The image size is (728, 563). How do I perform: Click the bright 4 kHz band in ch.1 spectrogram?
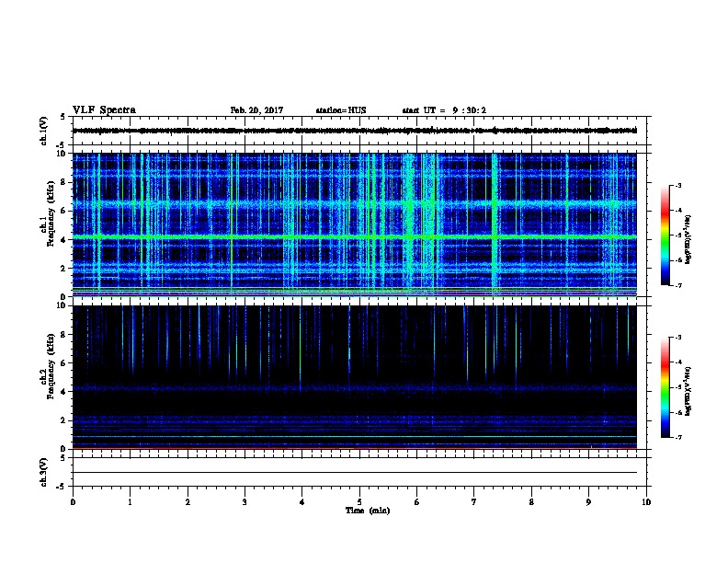pos(355,237)
